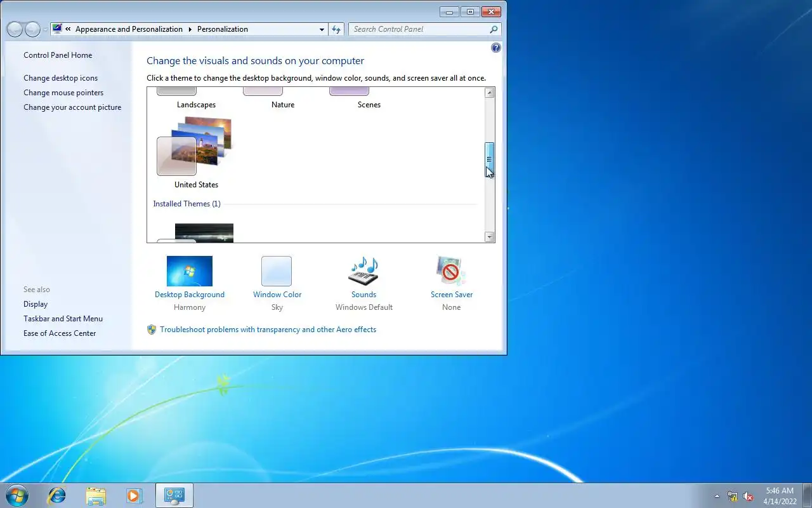The width and height of the screenshot is (812, 508).
Task: Expand the address bar history dropdown
Action: 322,29
